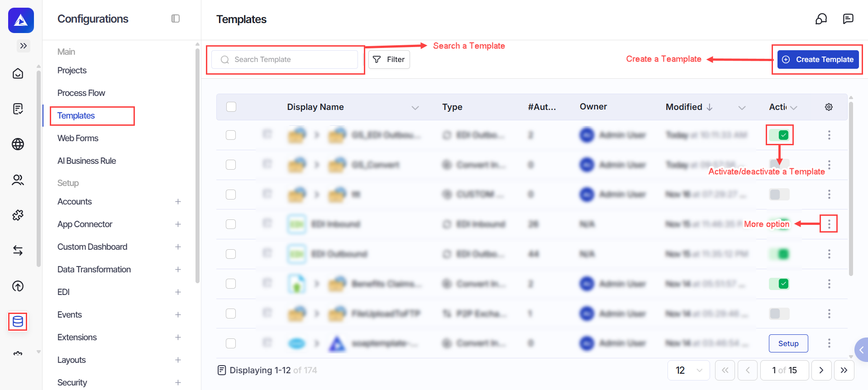This screenshot has width=868, height=390.
Task: Jump to the last page of templates
Action: click(844, 371)
